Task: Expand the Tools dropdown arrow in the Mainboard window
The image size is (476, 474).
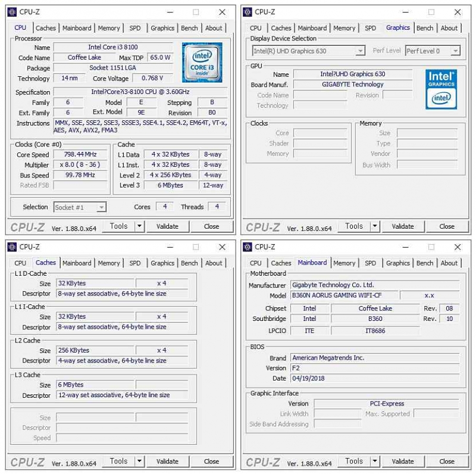Action: 375,461
